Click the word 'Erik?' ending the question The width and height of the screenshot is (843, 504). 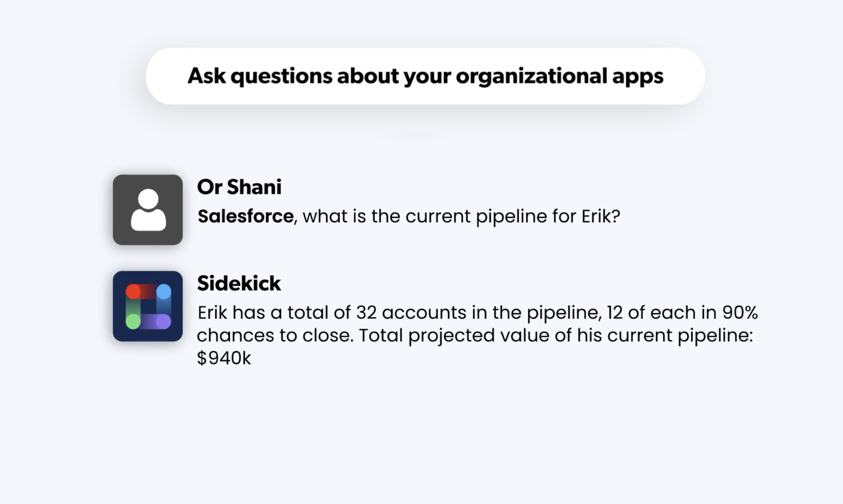point(601,216)
